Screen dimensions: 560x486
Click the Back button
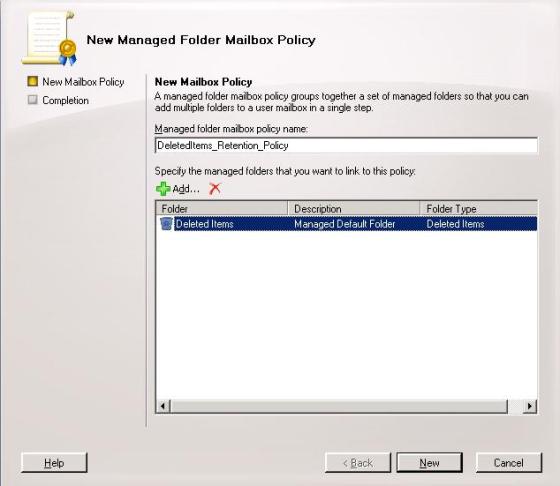[x=358, y=463]
